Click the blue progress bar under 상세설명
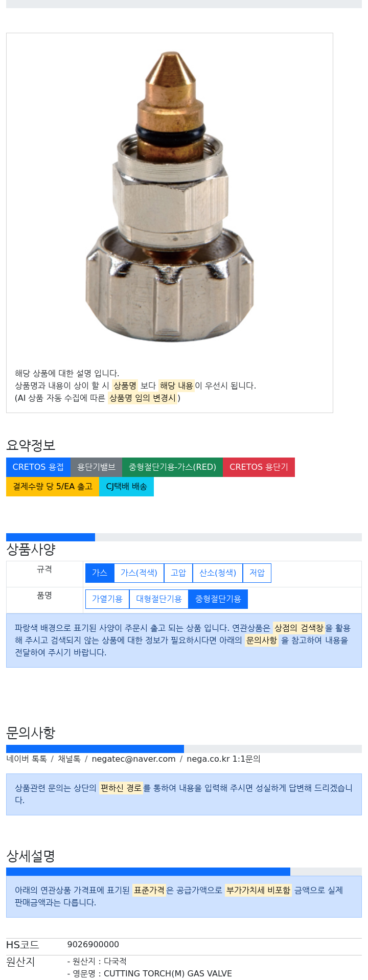The height and width of the screenshot is (980, 368). [148, 872]
